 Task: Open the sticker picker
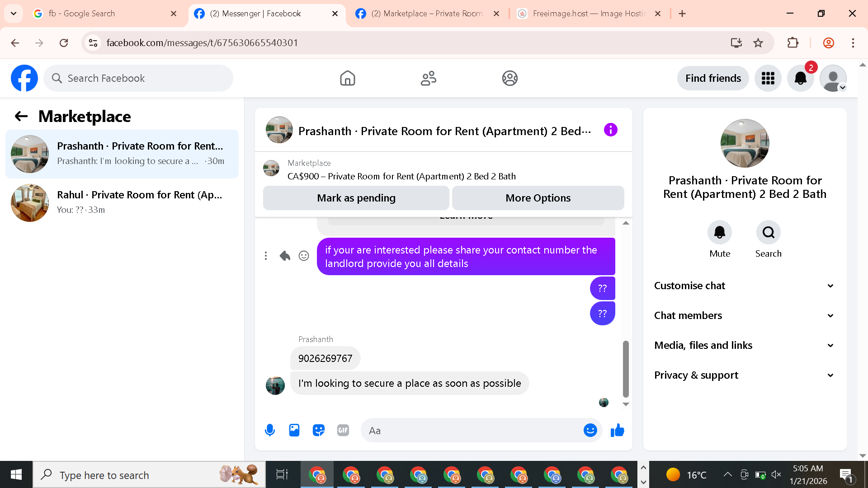[319, 430]
